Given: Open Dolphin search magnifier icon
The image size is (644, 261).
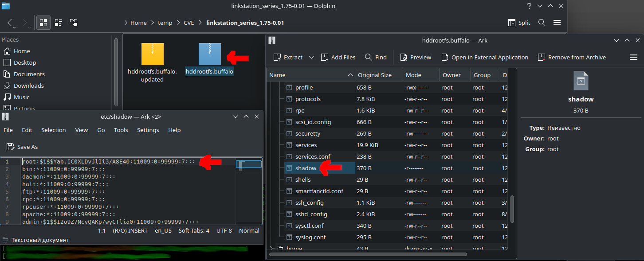Looking at the screenshot, I should pyautogui.click(x=542, y=23).
